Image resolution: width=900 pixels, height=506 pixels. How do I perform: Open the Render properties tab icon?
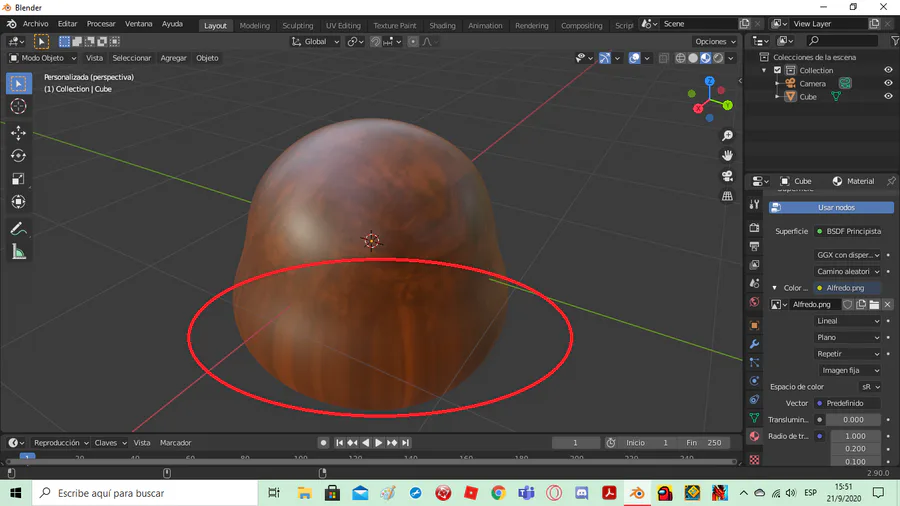[x=755, y=228]
